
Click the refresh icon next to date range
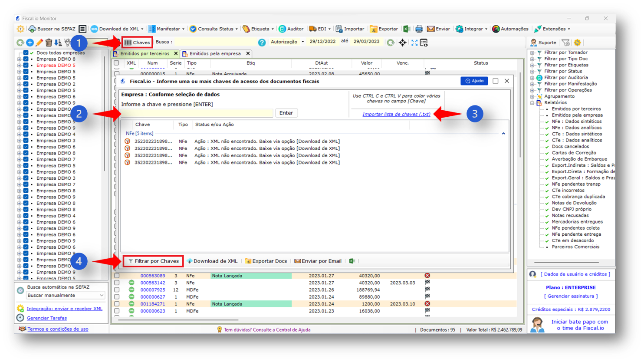[391, 43]
